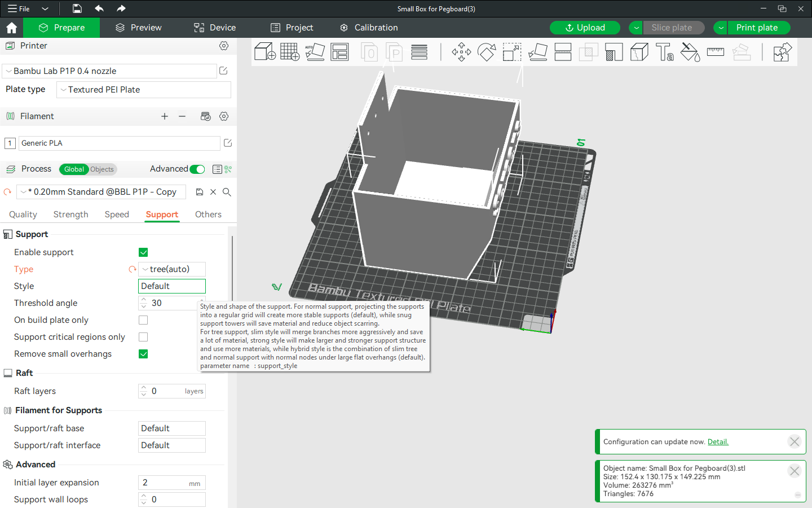The image size is (812, 508).
Task: Open the Preview tab
Action: (x=138, y=28)
